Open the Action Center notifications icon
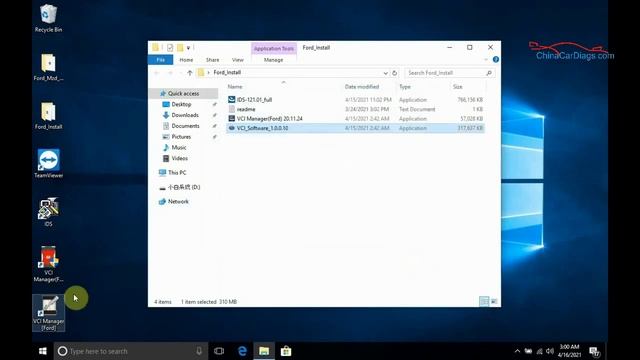 pyautogui.click(x=594, y=351)
